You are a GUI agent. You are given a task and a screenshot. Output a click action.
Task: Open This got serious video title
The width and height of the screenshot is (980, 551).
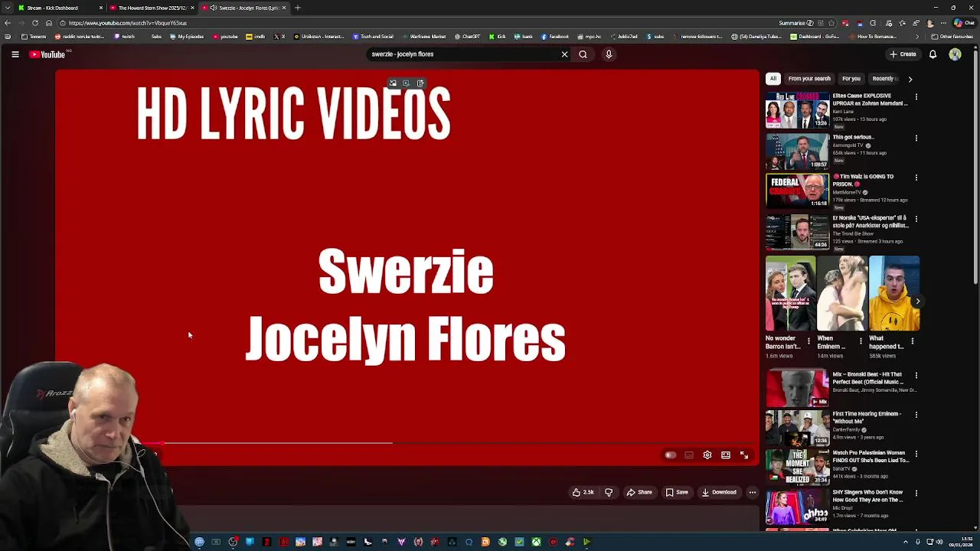coord(853,138)
